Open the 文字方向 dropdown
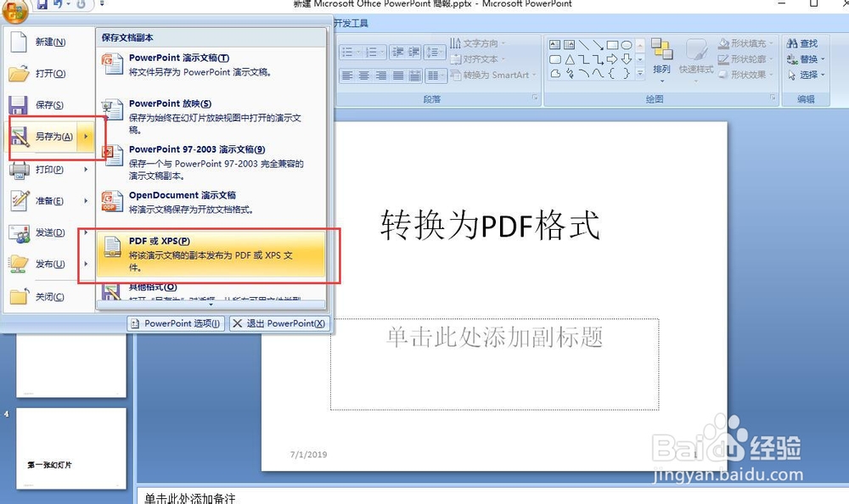The image size is (849, 504). click(478, 42)
